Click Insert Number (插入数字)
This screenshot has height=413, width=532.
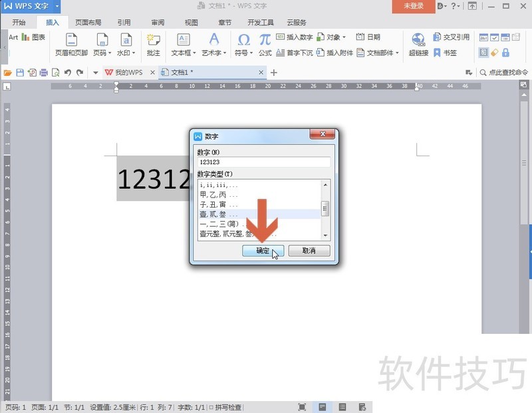pyautogui.click(x=295, y=37)
